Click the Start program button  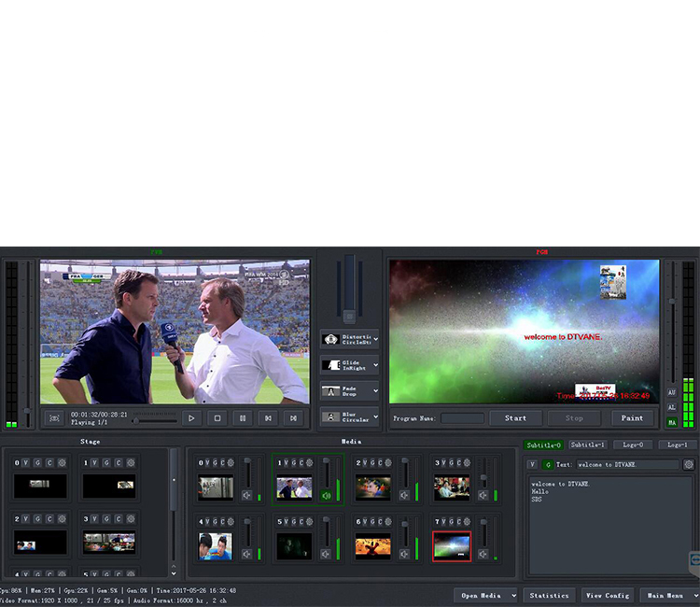coord(515,418)
